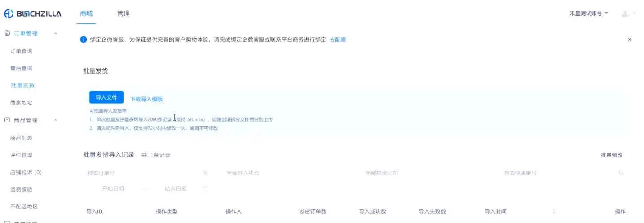Click the 开始日期 start date field

[x=113, y=189]
